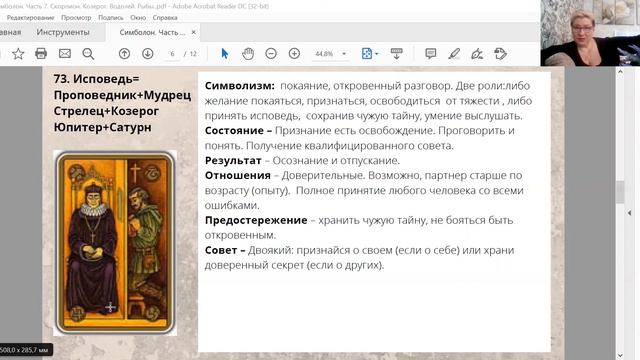Click the label Состояние

tap(234, 131)
